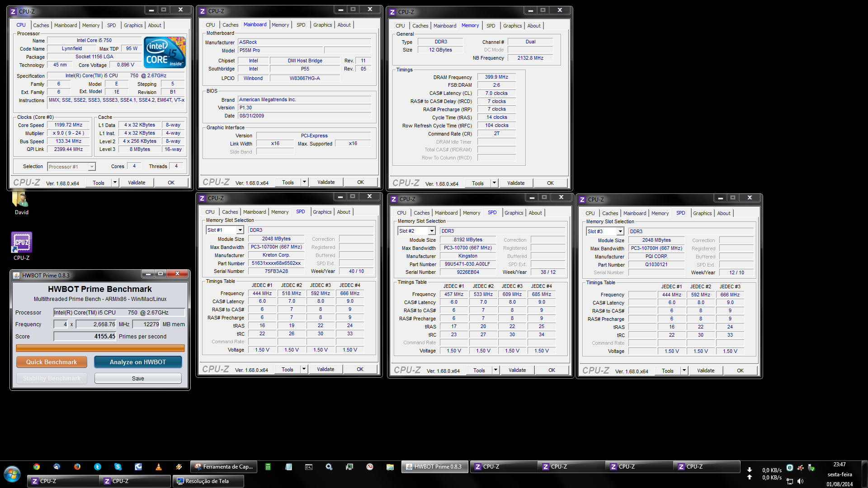
Task: Open the command prompt taskbar icon
Action: coord(309,467)
